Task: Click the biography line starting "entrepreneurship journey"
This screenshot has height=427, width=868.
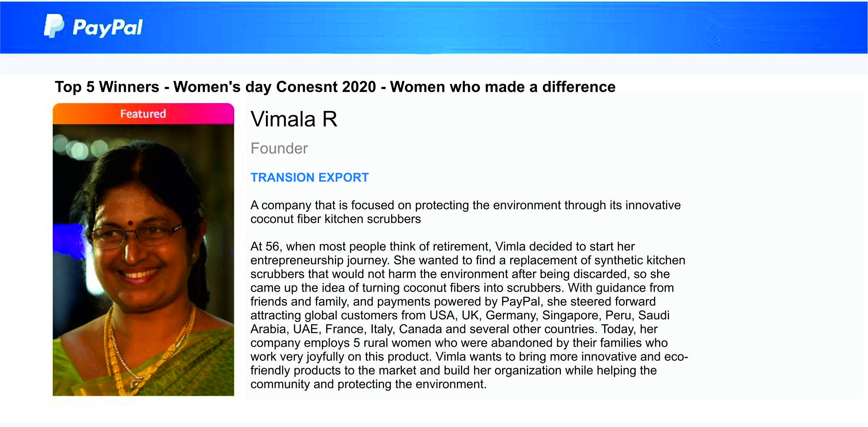Action: pos(467,260)
